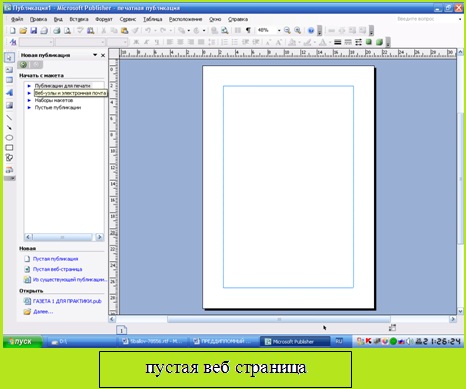Open the Windows 'пуск' Start button
The width and height of the screenshot is (466, 389).
pyautogui.click(x=23, y=341)
